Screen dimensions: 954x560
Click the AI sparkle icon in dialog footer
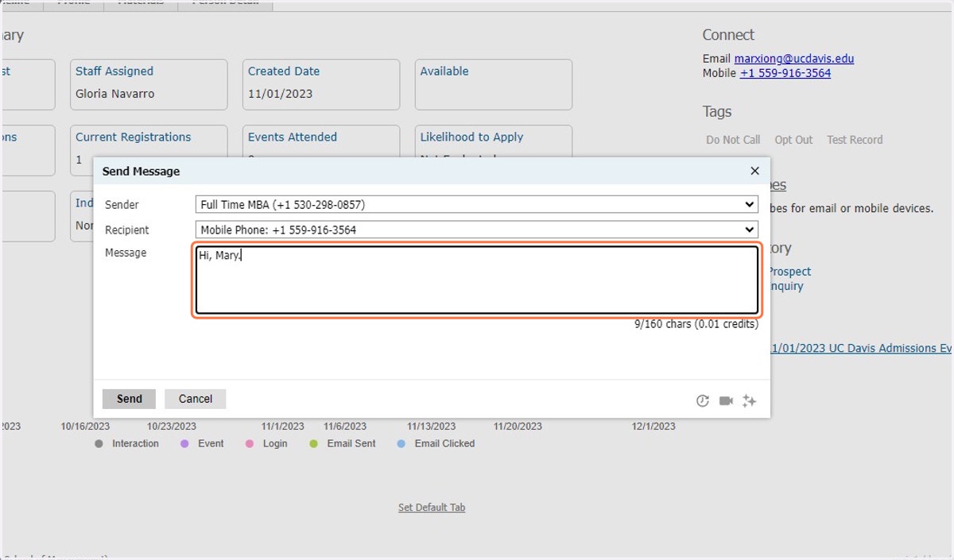(749, 401)
